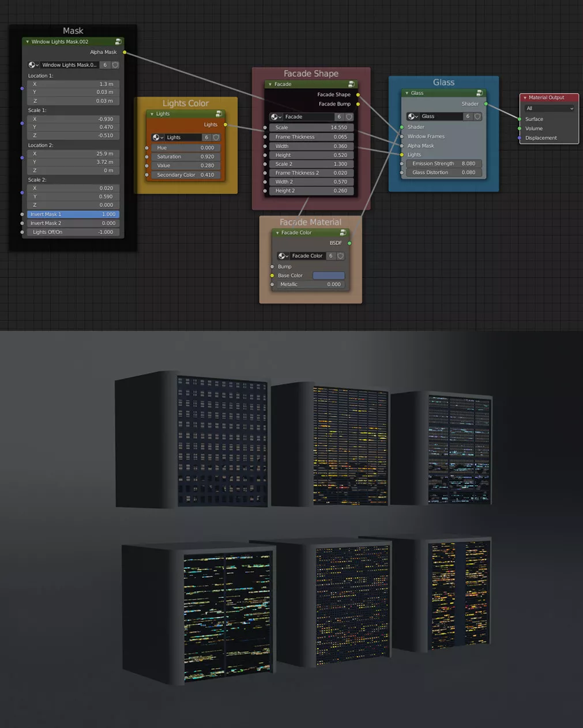Toggle fake user shield on the Lights node
583x728 pixels.
coord(216,138)
